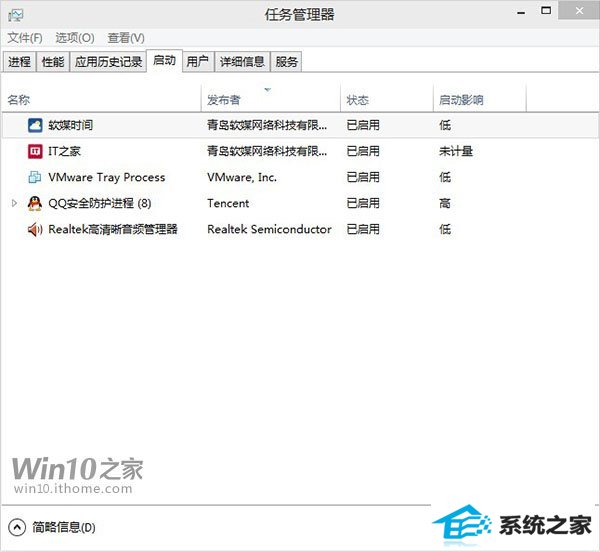
Task: Open the 文件(F) menu
Action: point(25,38)
